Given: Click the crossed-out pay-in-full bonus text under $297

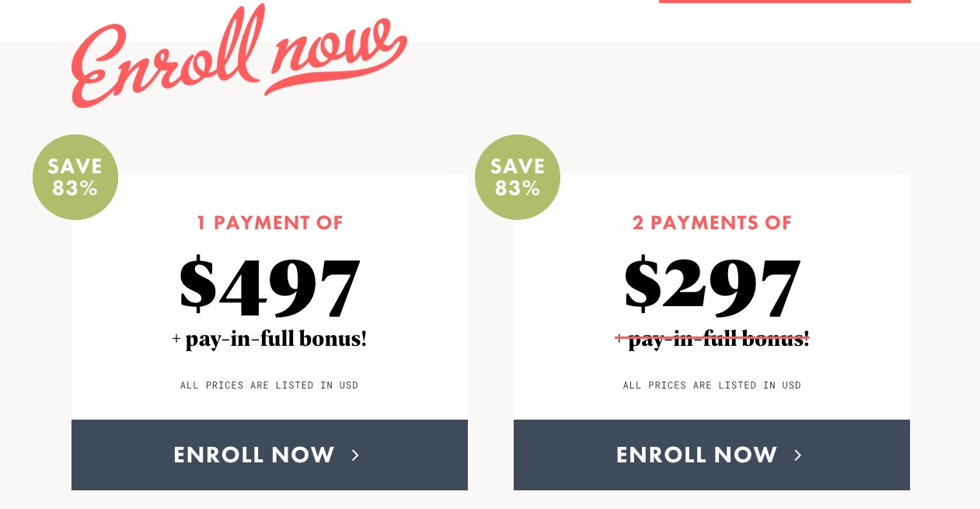Looking at the screenshot, I should tap(712, 340).
